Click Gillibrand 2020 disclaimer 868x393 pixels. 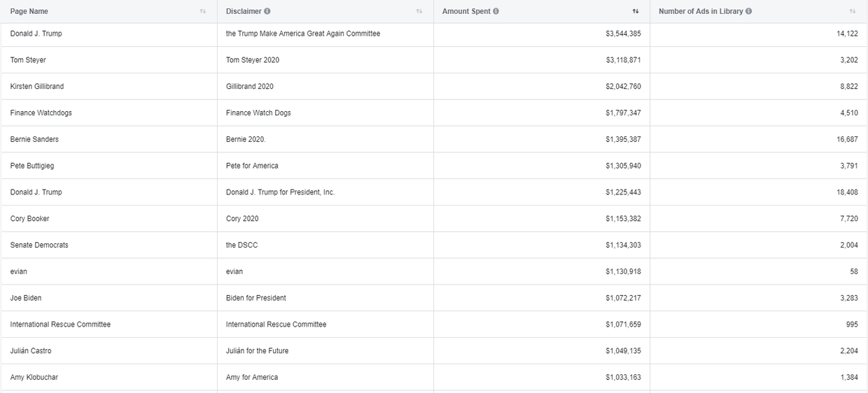[250, 87]
